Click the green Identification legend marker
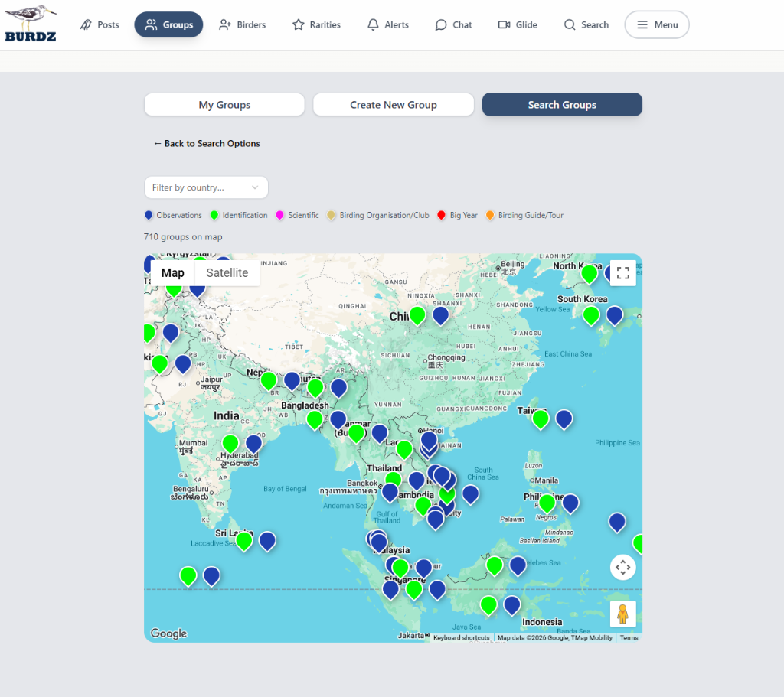The image size is (784, 697). (x=214, y=215)
